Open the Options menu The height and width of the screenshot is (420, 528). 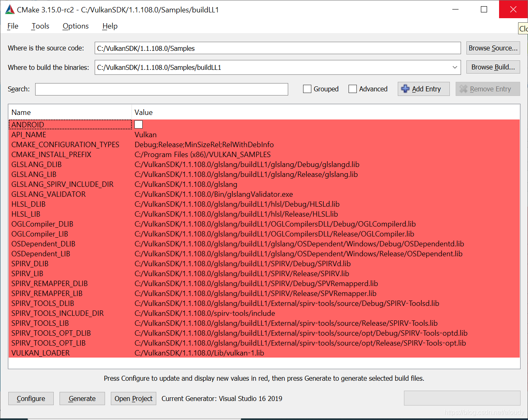pos(76,26)
